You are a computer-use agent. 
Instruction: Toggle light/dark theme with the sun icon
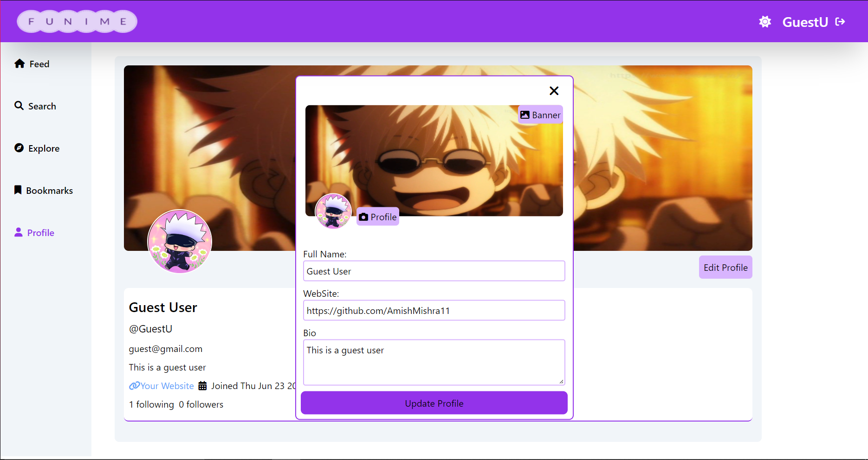[765, 21]
